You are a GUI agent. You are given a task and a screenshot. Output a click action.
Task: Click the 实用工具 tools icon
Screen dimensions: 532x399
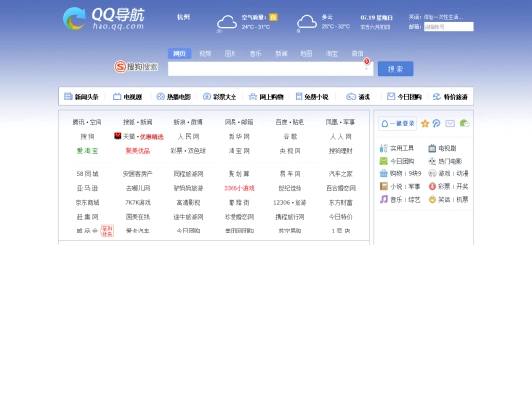(x=384, y=148)
